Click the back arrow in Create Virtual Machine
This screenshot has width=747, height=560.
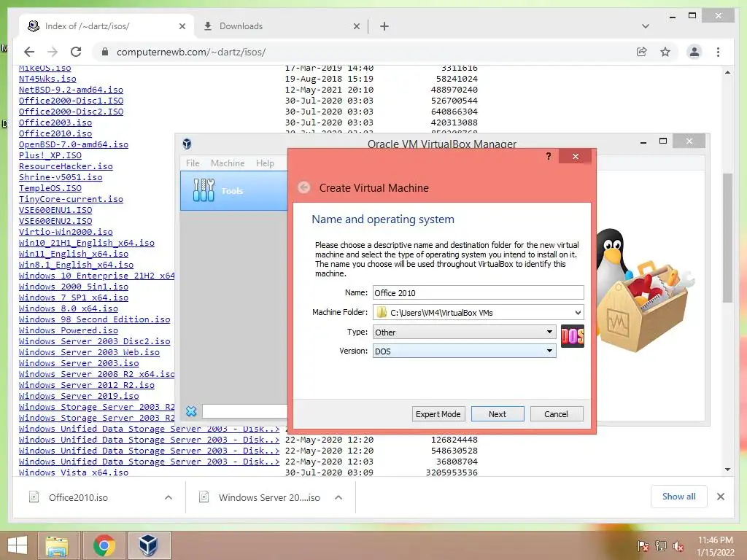tap(304, 187)
